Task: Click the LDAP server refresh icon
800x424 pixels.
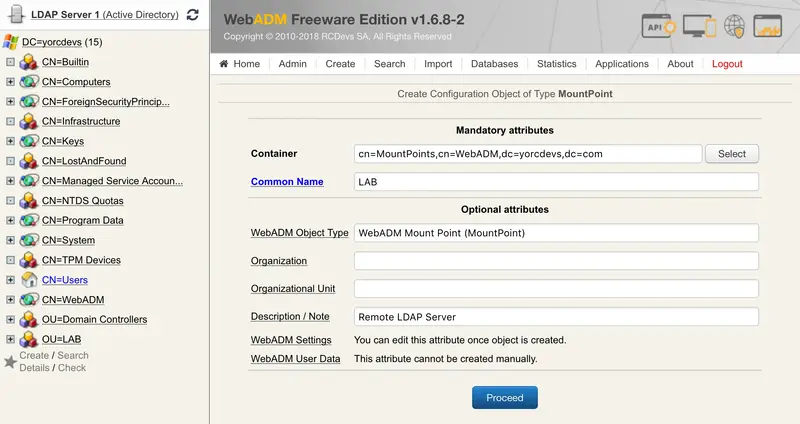Action: click(x=193, y=15)
